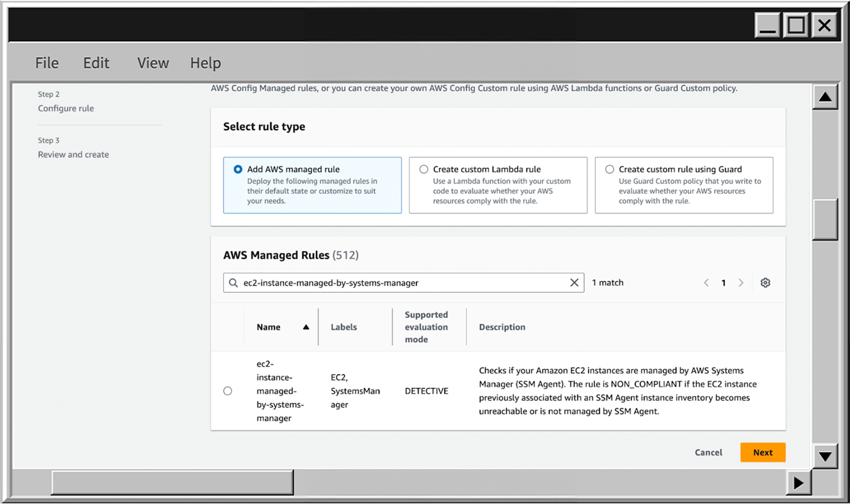The width and height of the screenshot is (850, 504).
Task: Open the Edit menu
Action: pyautogui.click(x=96, y=63)
